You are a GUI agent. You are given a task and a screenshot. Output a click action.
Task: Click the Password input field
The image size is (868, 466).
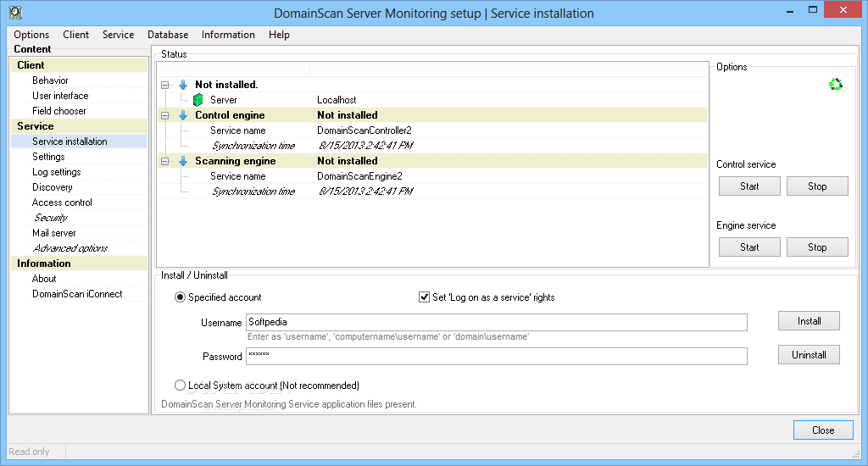pos(497,357)
